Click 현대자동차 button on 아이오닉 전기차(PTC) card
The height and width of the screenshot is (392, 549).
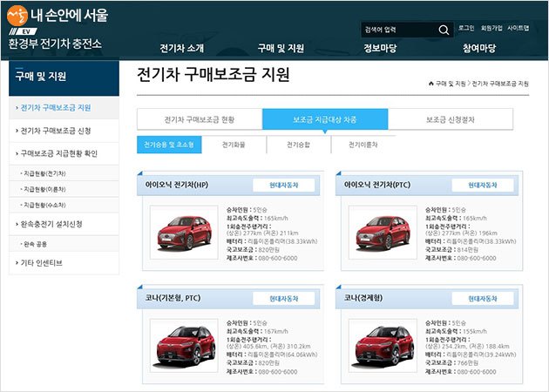(x=483, y=186)
